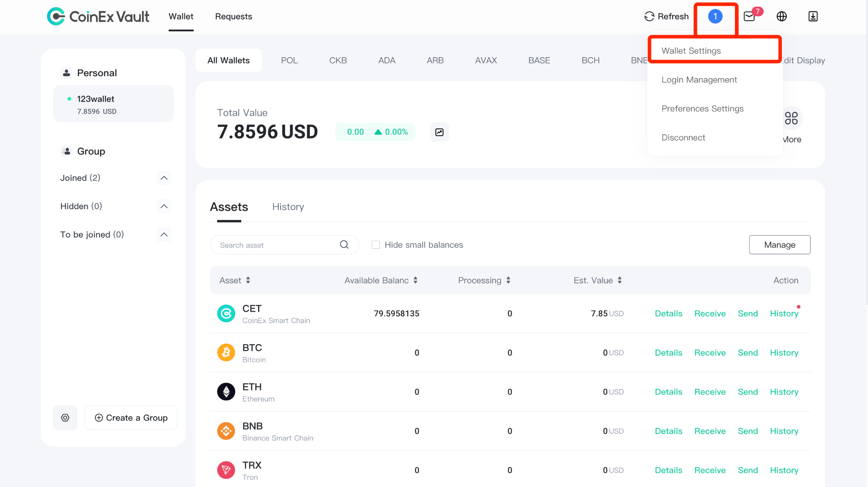Open Details for CET
The width and height of the screenshot is (868, 487).
tap(668, 314)
